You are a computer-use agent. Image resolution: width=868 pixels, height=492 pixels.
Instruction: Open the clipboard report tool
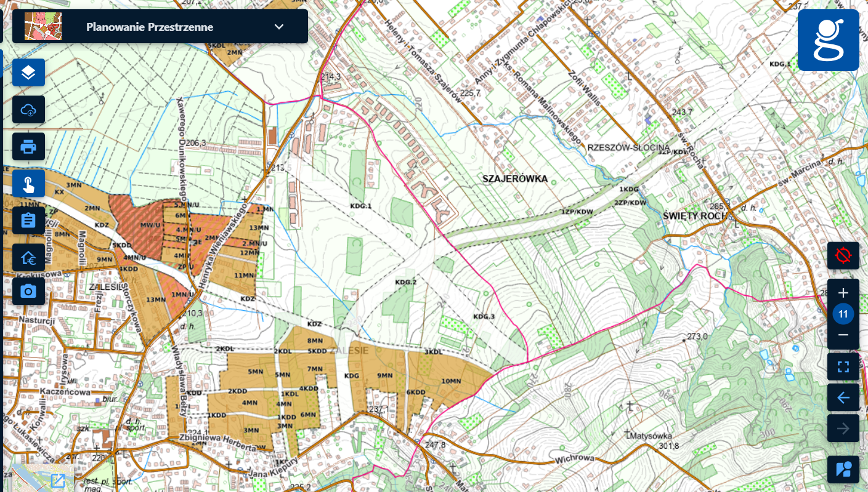point(28,221)
